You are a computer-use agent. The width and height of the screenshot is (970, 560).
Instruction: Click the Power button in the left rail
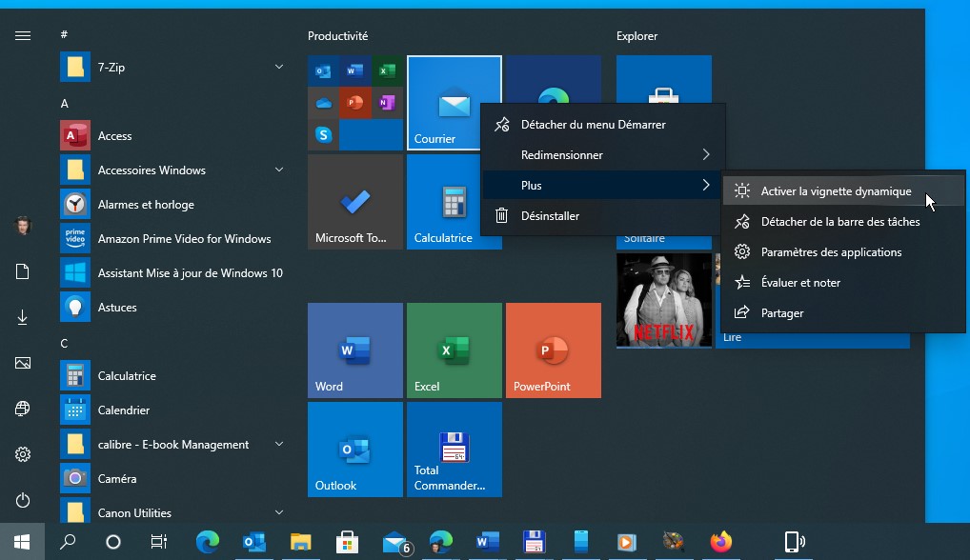pos(23,500)
